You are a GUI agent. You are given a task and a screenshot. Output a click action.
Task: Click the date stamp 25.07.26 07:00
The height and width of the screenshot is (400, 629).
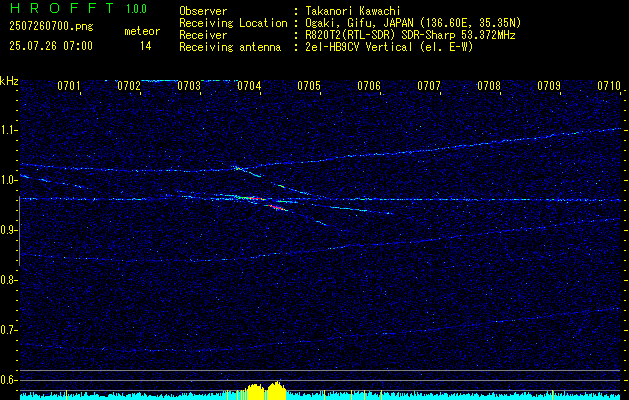point(51,46)
